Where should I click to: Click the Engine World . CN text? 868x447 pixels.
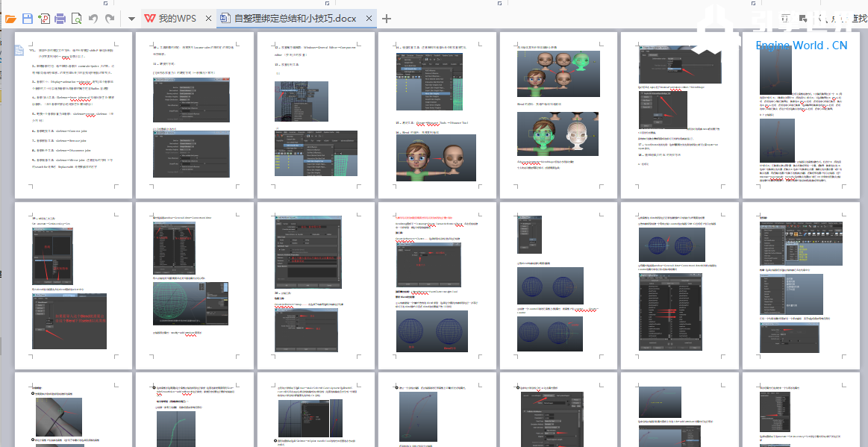801,46
